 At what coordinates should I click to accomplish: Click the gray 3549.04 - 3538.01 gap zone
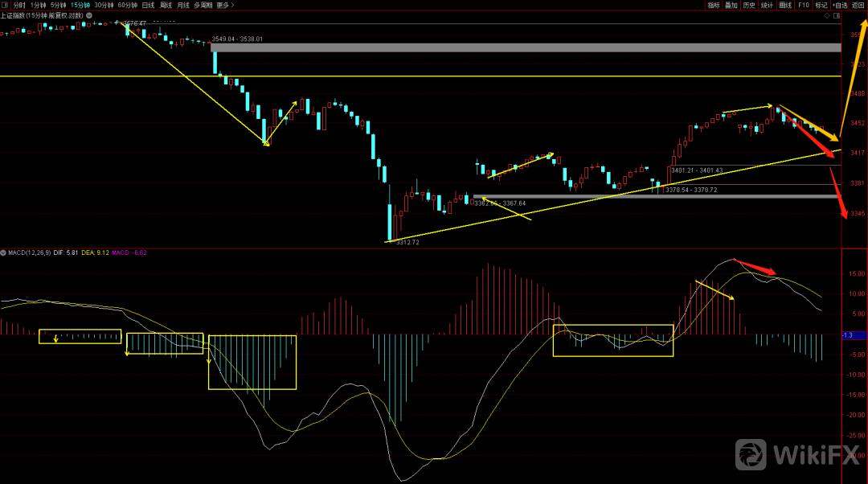(522, 47)
